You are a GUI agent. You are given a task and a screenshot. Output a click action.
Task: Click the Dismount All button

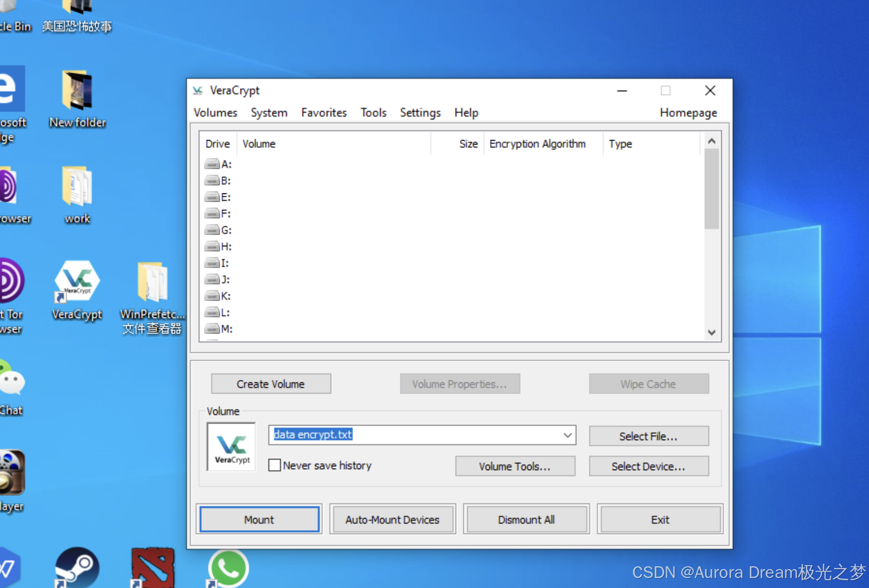click(526, 520)
